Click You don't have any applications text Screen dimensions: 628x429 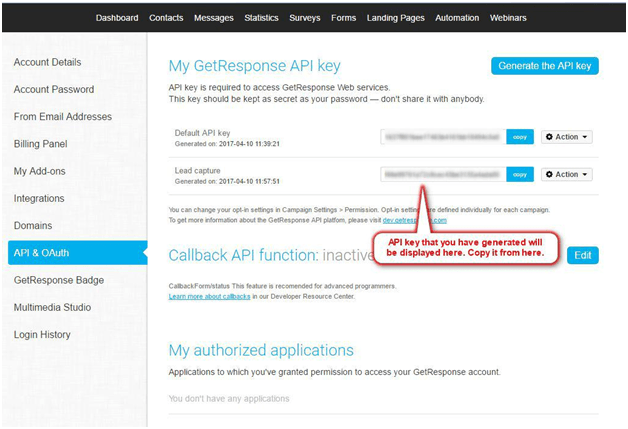(229, 399)
